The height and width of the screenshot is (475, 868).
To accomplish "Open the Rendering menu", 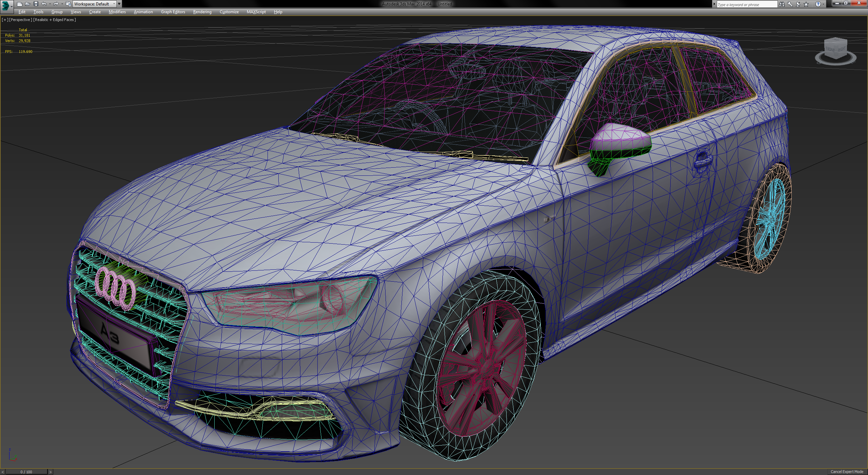I will coord(202,12).
